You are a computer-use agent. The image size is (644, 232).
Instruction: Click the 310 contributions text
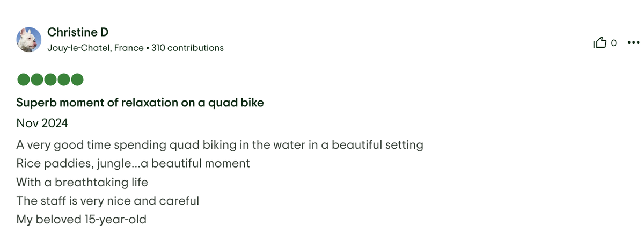click(187, 48)
